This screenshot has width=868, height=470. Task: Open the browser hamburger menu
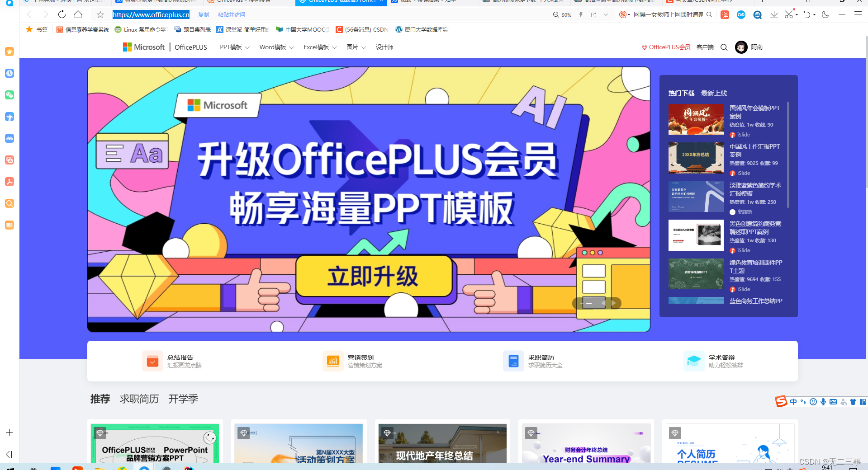[858, 14]
